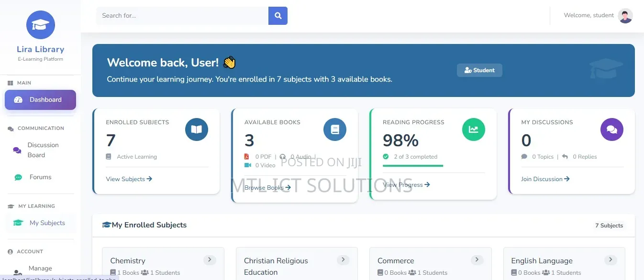Click the Forums comment icon
The width and height of the screenshot is (644, 280).
pos(18,177)
